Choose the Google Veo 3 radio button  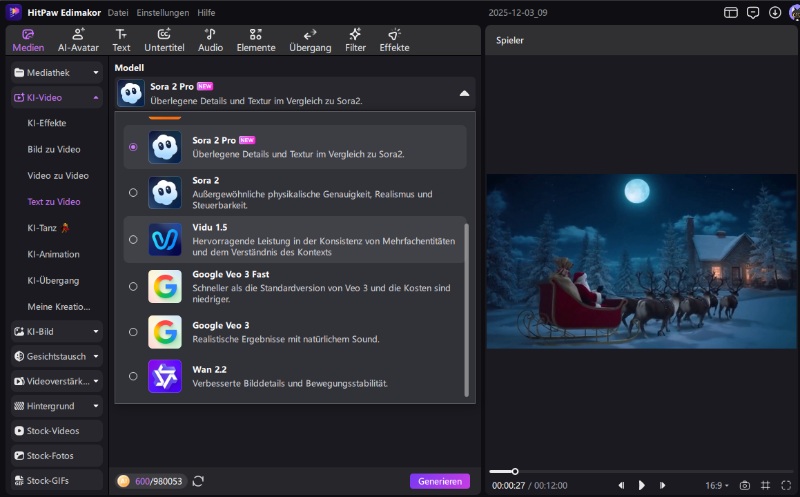tap(133, 332)
